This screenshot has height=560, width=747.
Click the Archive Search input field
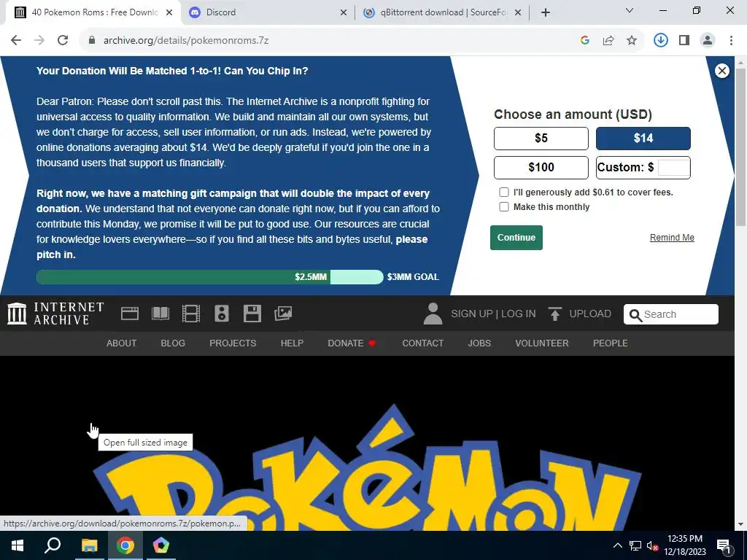click(671, 314)
